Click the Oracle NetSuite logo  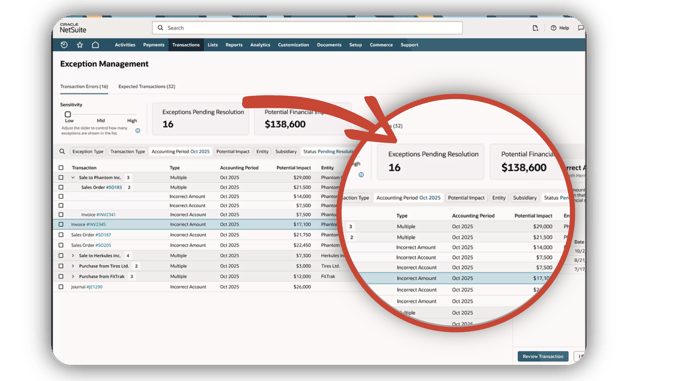(73, 28)
